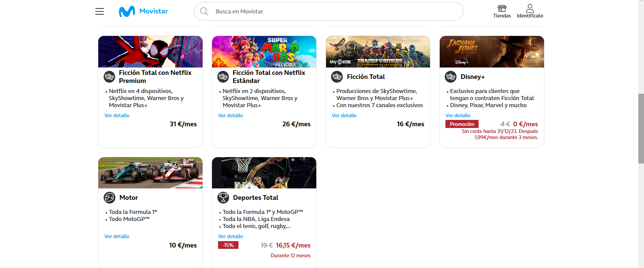This screenshot has height=268, width=644.
Task: Open the hamburger menu
Action: 100,11
